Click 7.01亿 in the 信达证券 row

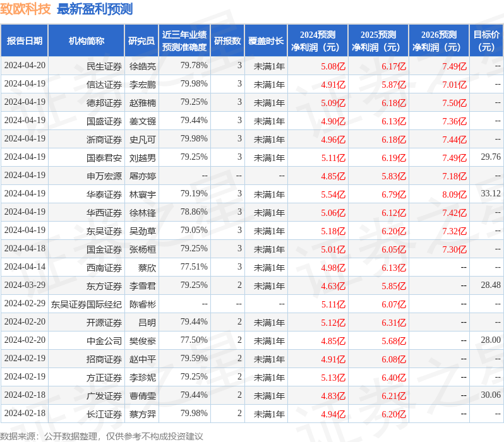pyautogui.click(x=455, y=85)
